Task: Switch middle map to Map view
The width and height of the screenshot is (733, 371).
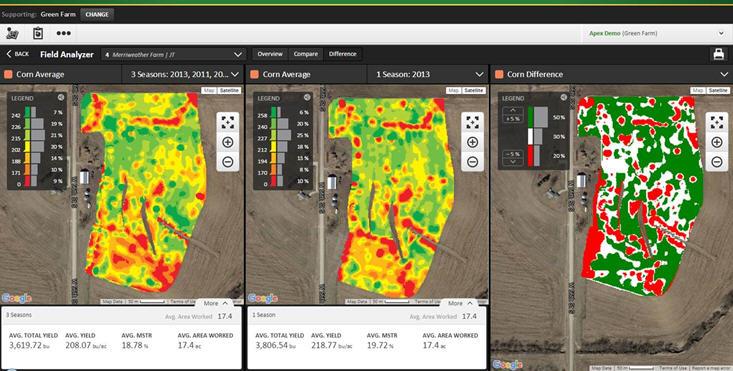Action: (452, 91)
